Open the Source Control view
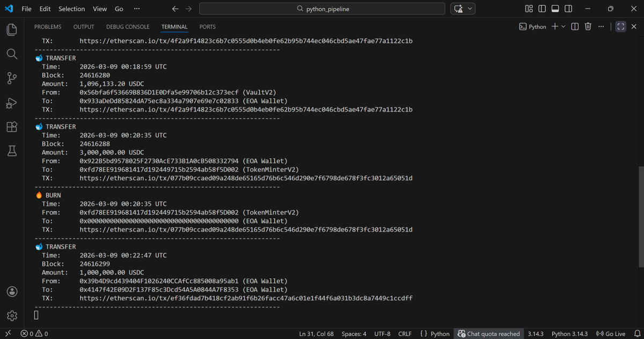644x339 pixels. coord(12,79)
